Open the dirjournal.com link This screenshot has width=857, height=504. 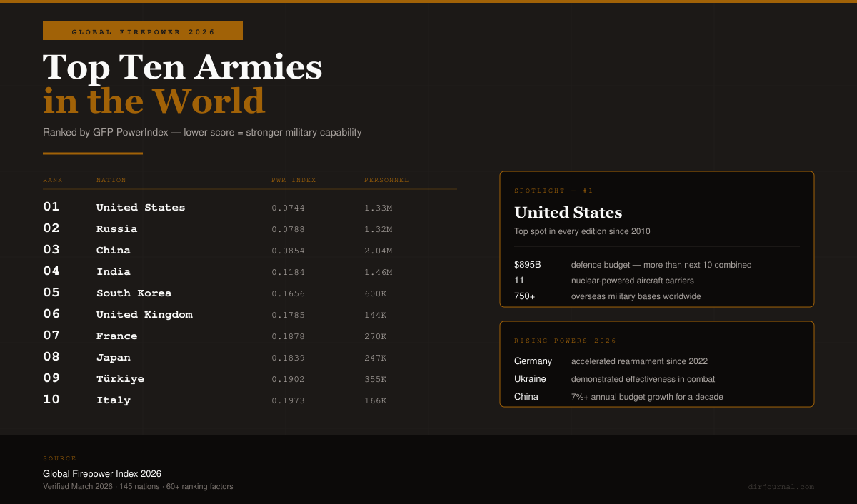click(x=781, y=487)
